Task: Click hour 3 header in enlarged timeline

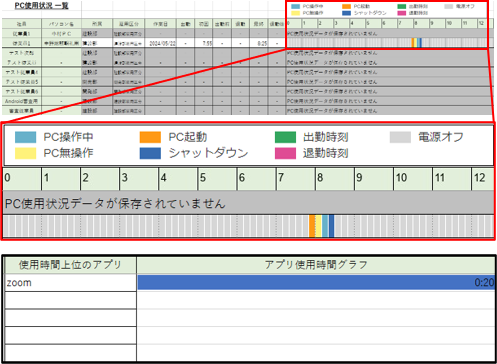Action: 139,179
